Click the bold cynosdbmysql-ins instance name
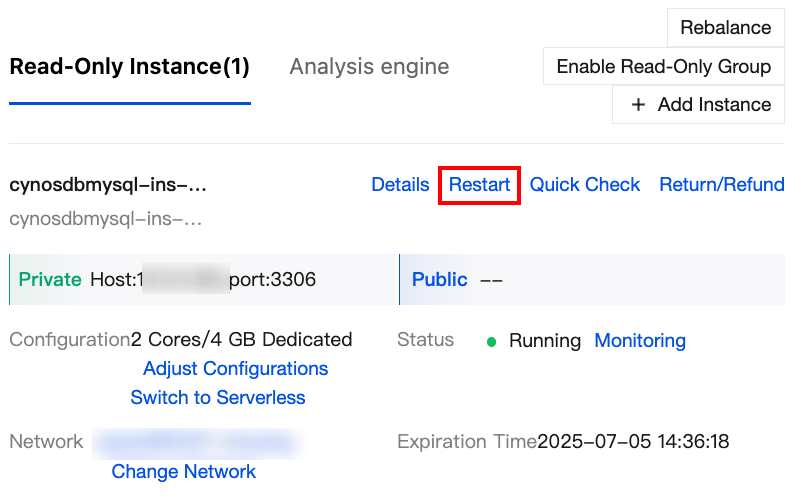This screenshot has height=500, width=806. coord(108,185)
